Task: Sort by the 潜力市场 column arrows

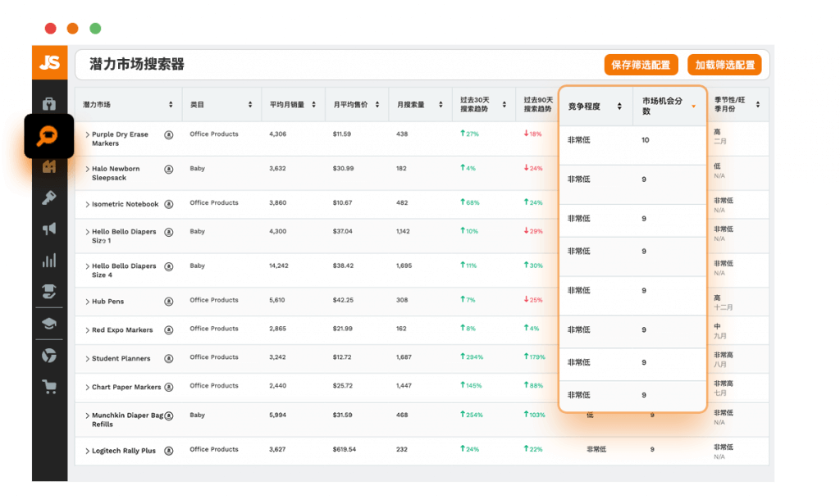Action: click(x=171, y=104)
